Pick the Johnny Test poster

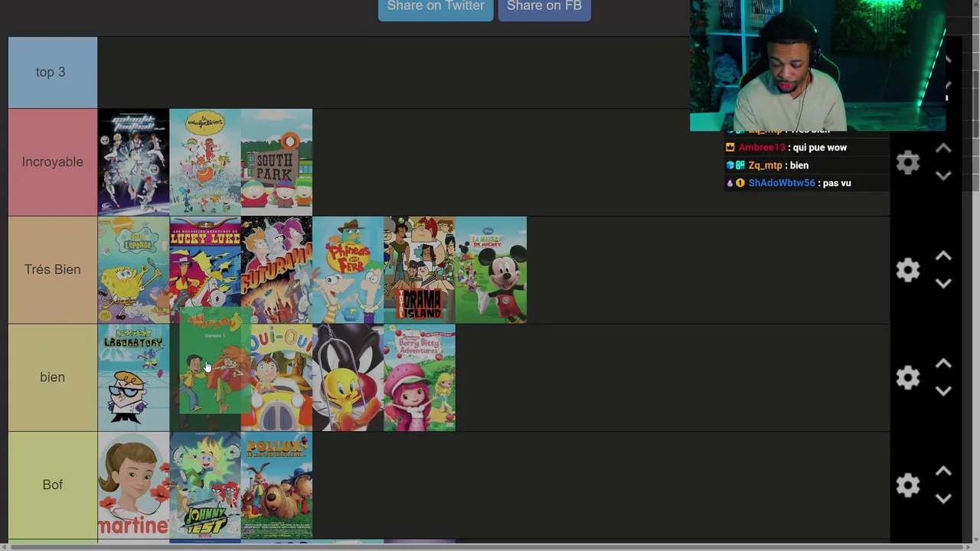pyautogui.click(x=205, y=485)
